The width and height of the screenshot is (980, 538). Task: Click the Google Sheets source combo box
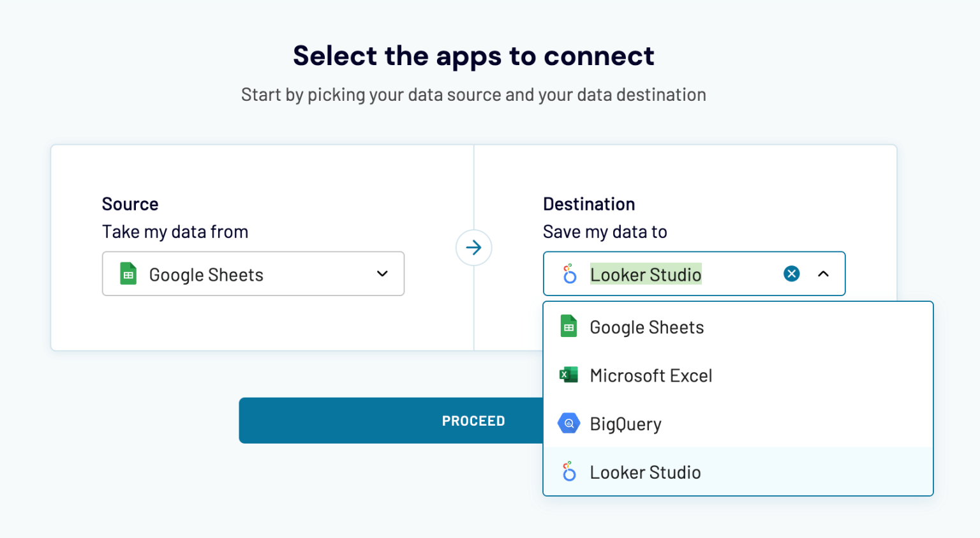click(x=253, y=274)
